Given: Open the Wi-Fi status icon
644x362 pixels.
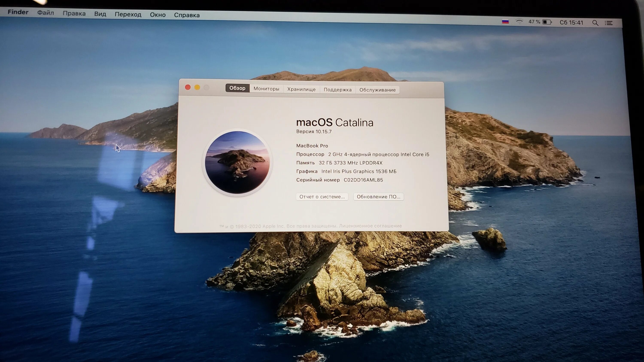Looking at the screenshot, I should point(519,22).
